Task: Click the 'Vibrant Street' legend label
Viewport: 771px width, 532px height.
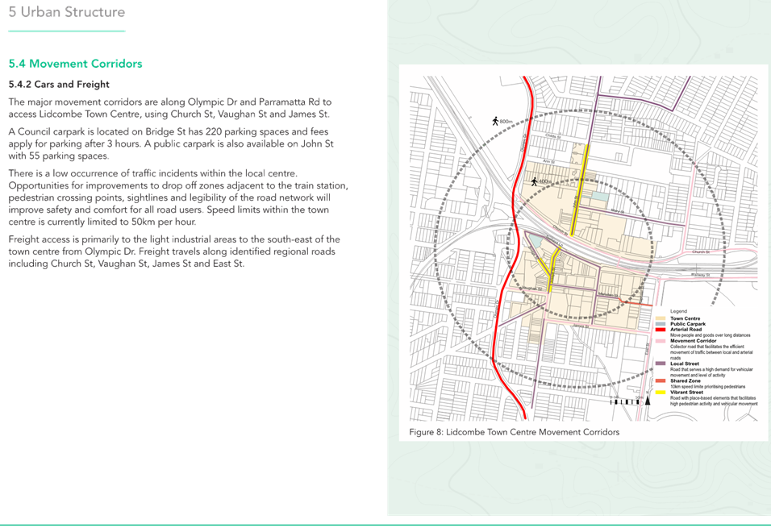Action: tap(687, 393)
